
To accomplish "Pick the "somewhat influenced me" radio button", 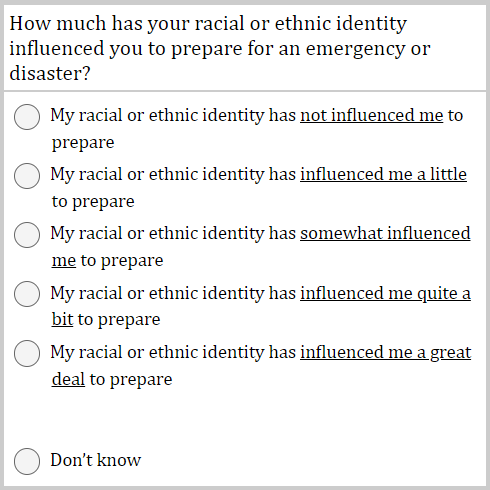I will pos(27,235).
